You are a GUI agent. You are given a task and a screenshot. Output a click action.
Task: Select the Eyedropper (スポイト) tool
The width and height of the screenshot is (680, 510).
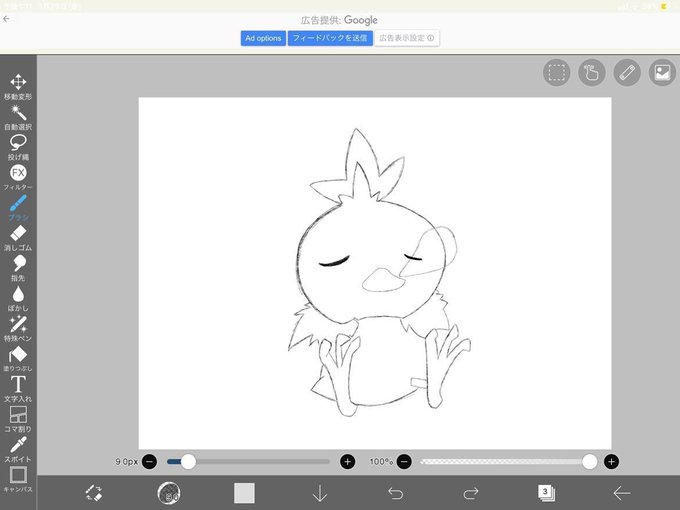click(18, 449)
